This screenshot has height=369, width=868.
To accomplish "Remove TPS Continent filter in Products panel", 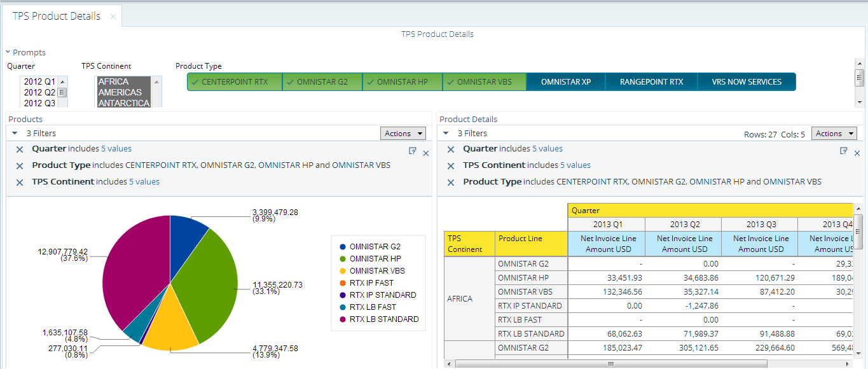I will (x=20, y=183).
